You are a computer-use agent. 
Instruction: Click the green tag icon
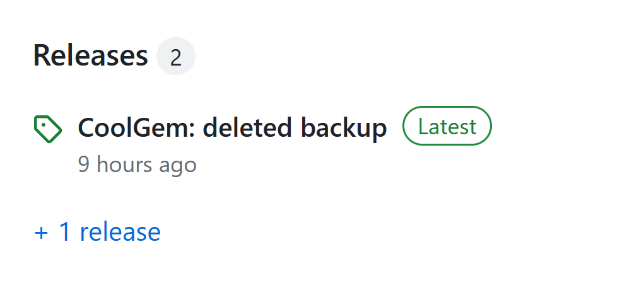click(47, 129)
